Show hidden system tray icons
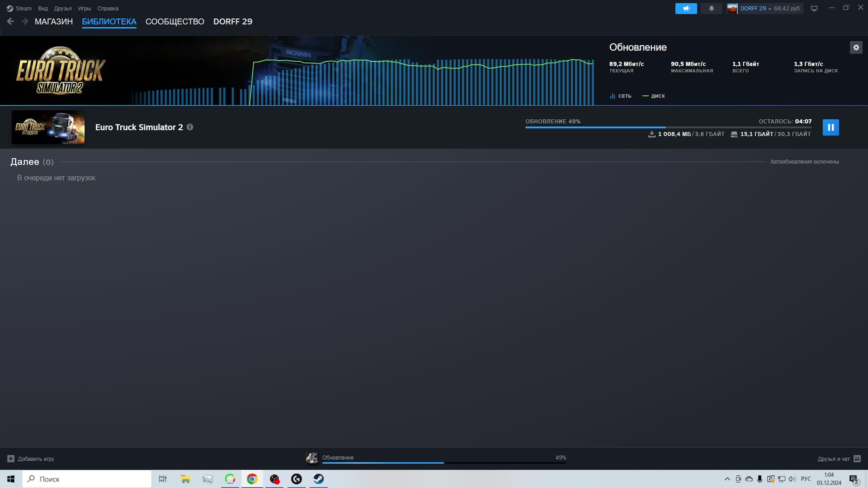This screenshot has height=488, width=868. click(x=727, y=479)
